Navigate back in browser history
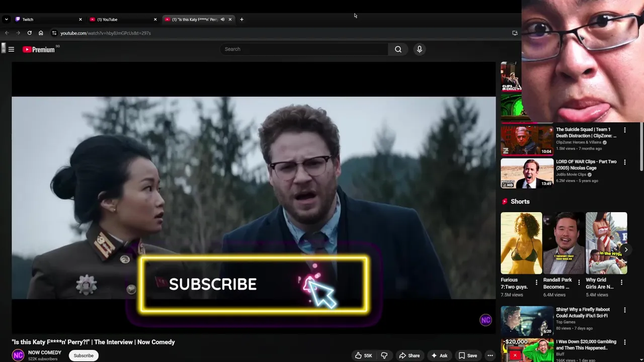This screenshot has height=362, width=644. click(7, 33)
